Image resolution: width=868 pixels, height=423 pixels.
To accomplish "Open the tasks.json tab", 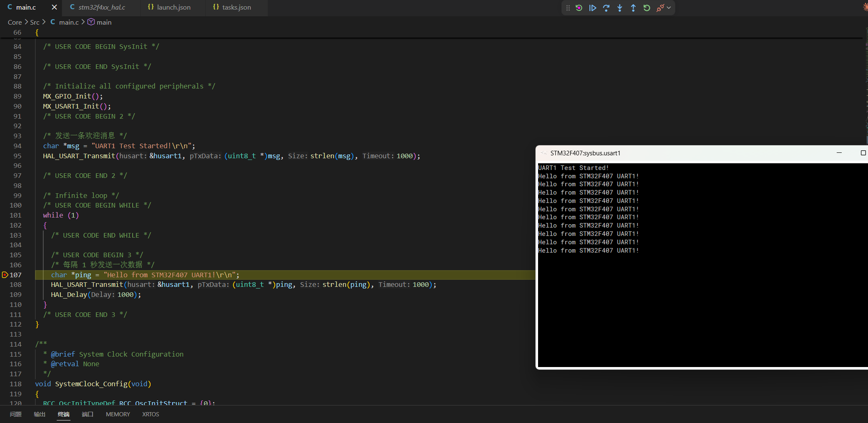I will click(x=236, y=8).
